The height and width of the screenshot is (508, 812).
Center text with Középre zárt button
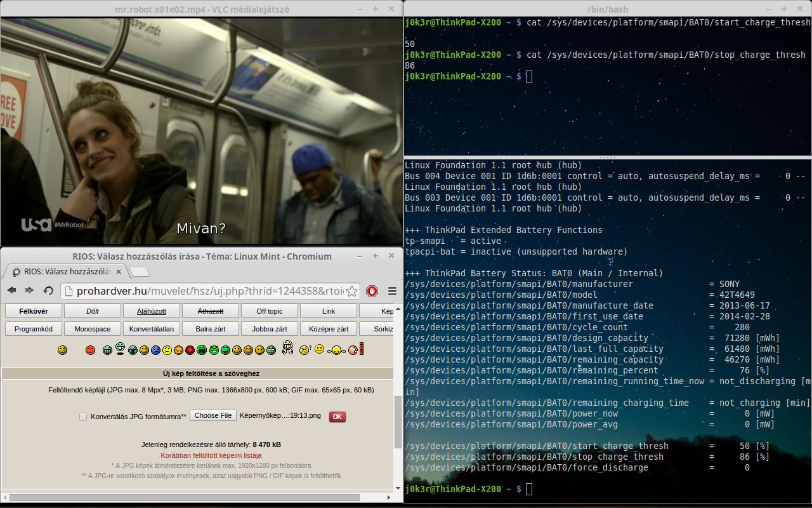pos(329,329)
